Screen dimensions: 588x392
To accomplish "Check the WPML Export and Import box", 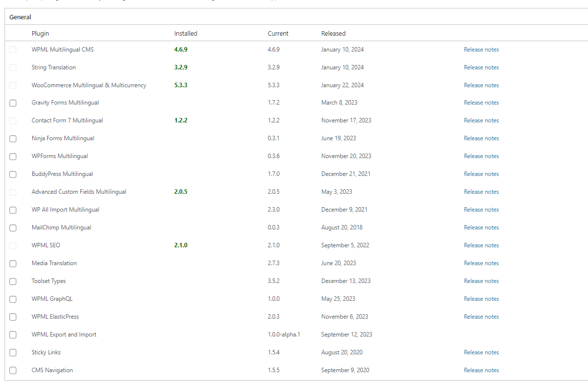I will tap(13, 335).
